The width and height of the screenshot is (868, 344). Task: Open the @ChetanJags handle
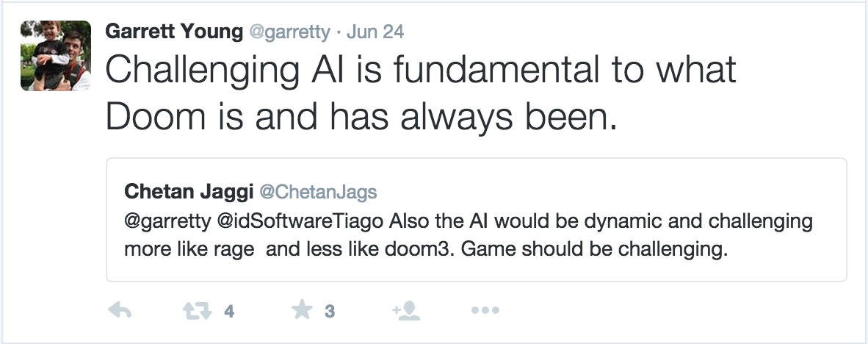click(x=319, y=192)
